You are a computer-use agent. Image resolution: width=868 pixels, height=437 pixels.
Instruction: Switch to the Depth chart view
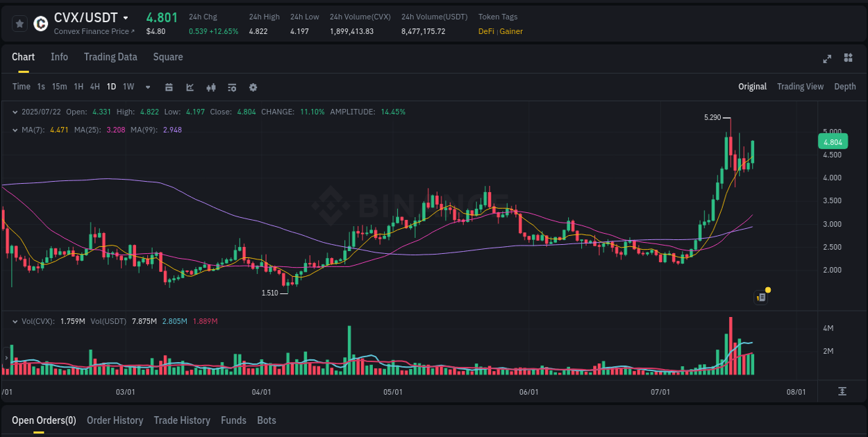pos(844,87)
